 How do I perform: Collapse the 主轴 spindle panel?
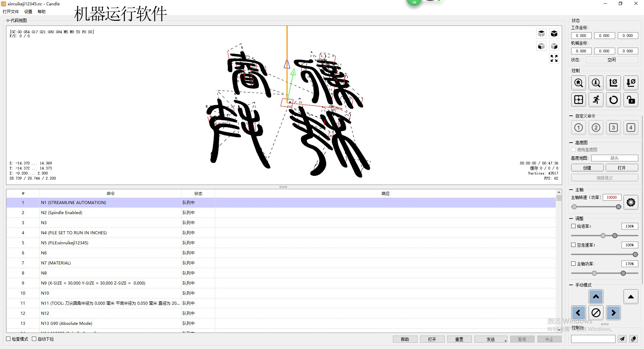pyautogui.click(x=572, y=190)
